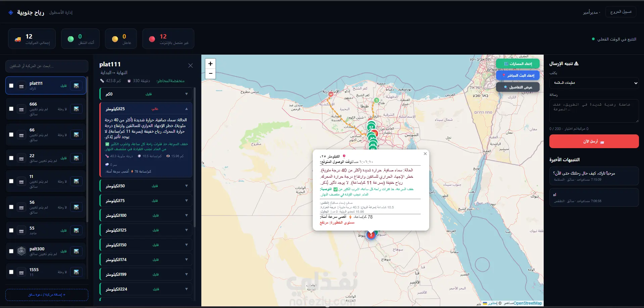Click the 423.8 كم distance text
644x308 pixels.
tap(113, 81)
